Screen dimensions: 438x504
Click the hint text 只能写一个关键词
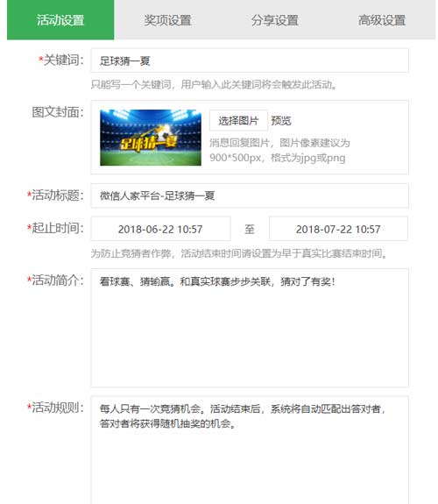click(214, 85)
